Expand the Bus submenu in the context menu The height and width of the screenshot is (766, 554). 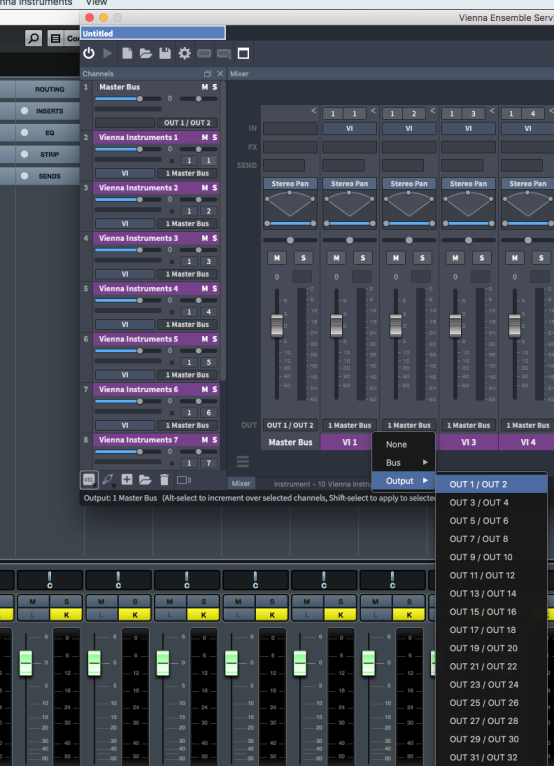click(x=404, y=463)
